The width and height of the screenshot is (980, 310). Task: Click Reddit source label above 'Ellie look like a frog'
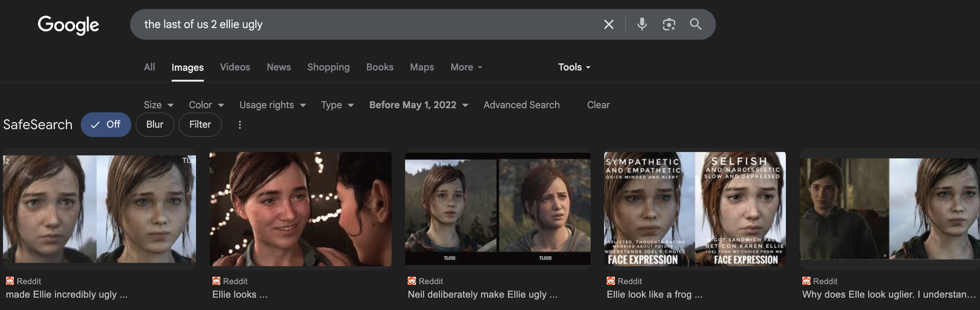[x=630, y=281]
